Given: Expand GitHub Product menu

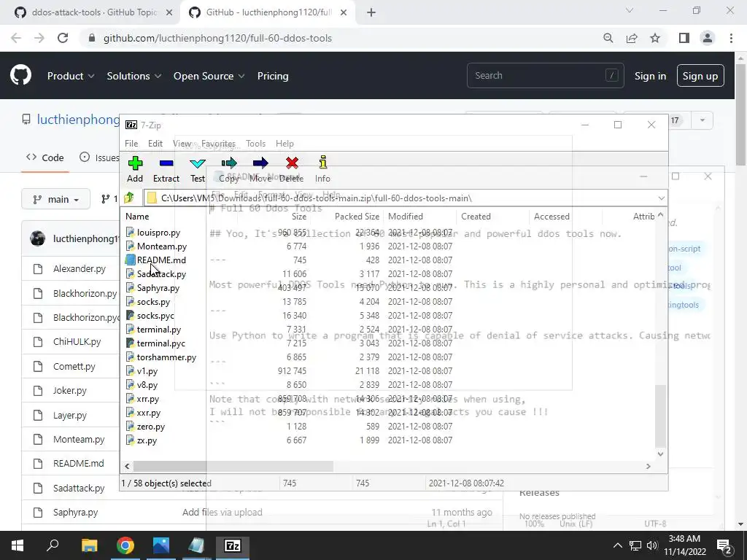Looking at the screenshot, I should (71, 76).
